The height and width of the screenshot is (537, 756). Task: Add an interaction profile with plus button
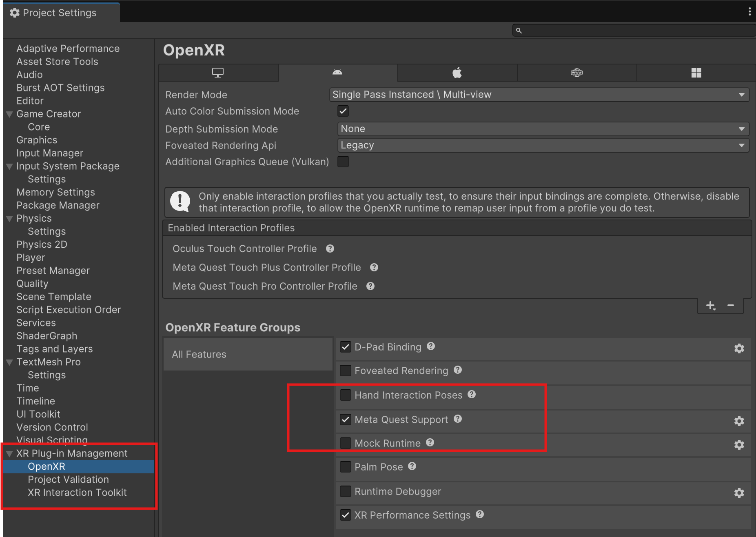[710, 306]
